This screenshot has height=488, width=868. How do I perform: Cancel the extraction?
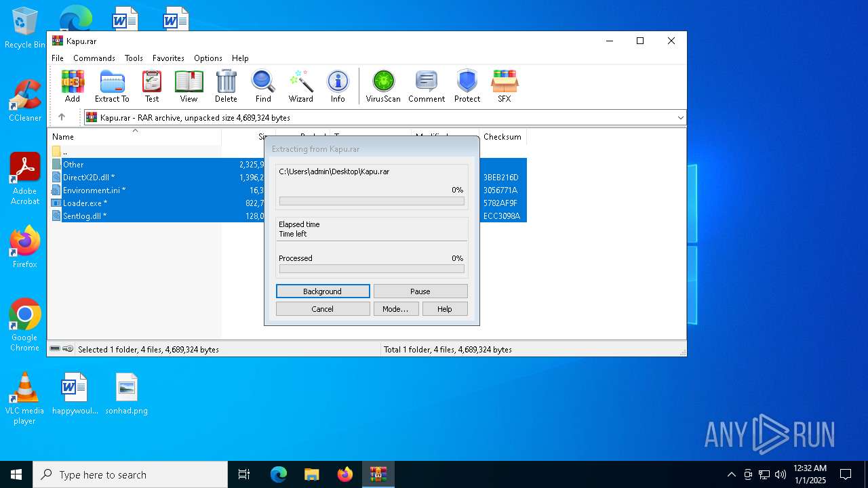pos(323,309)
